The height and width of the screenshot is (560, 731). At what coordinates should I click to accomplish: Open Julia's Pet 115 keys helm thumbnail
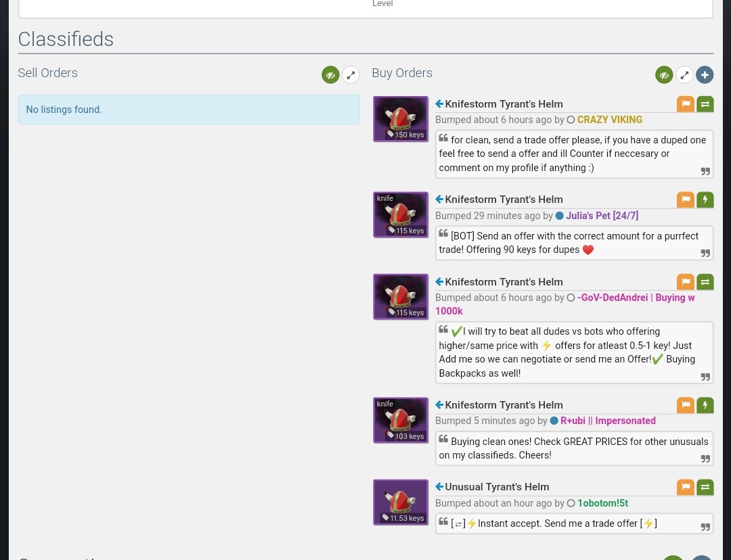401,214
